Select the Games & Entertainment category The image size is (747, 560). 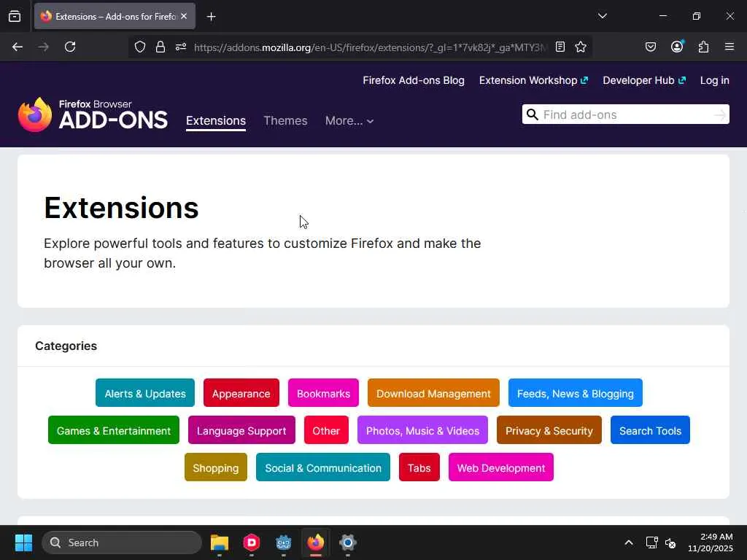114,430
